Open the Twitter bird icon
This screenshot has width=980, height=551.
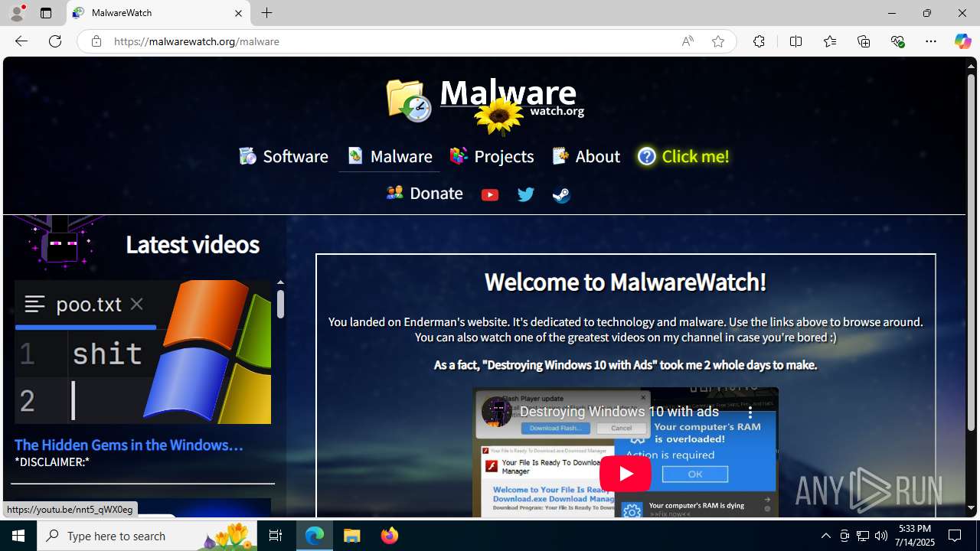click(525, 194)
